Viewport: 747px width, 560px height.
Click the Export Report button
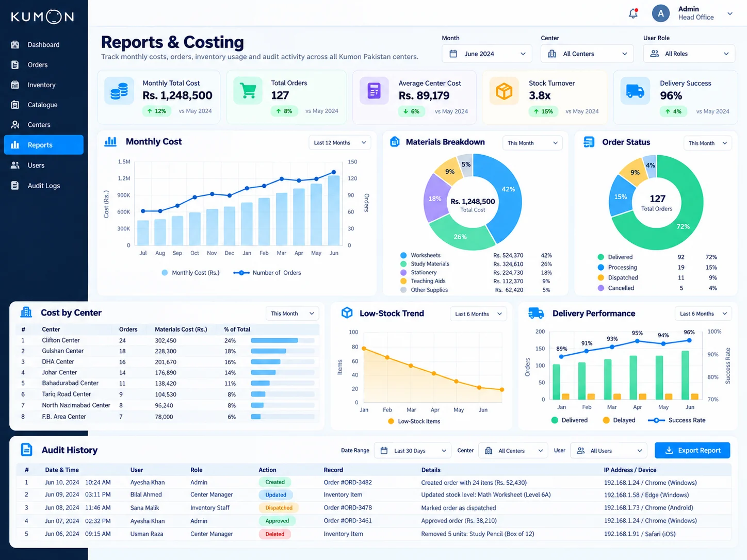coord(692,450)
